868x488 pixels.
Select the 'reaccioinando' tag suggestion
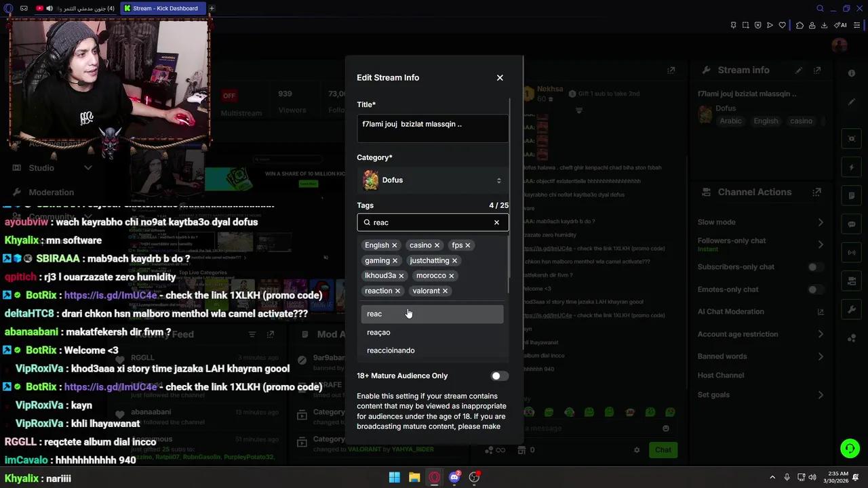coord(432,350)
